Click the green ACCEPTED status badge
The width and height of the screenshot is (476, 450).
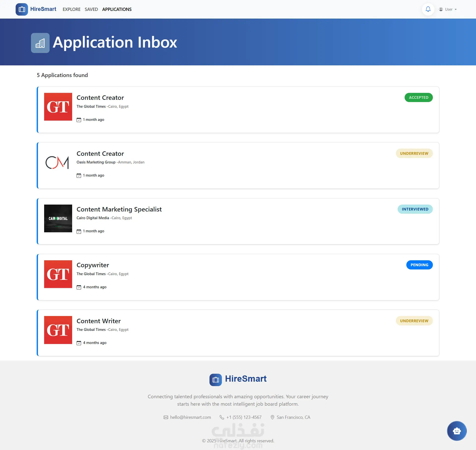(x=418, y=98)
